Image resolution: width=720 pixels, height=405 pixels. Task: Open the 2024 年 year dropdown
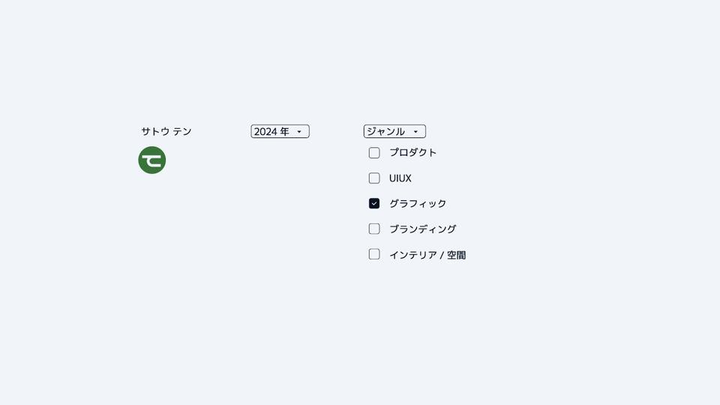(x=280, y=132)
